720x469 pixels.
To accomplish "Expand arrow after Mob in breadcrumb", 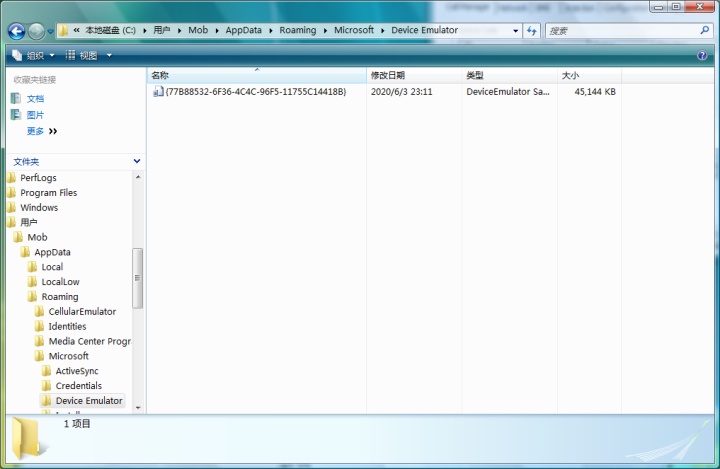I will tap(217, 31).
